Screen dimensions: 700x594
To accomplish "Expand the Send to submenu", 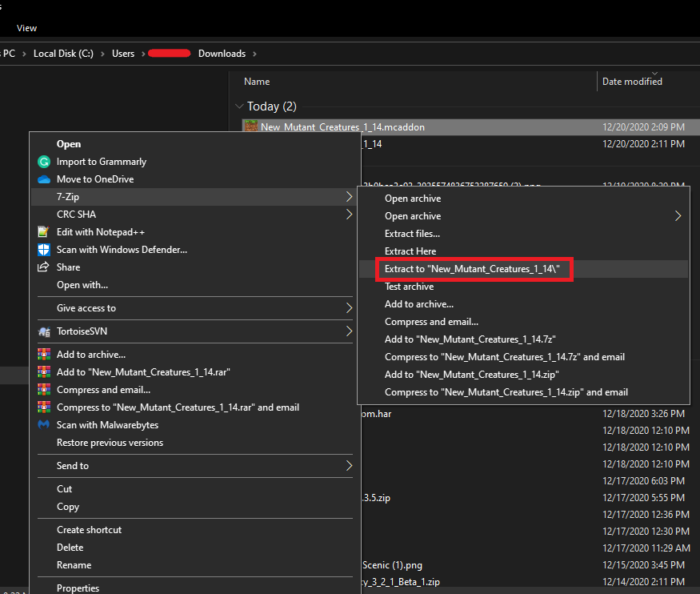I will pyautogui.click(x=348, y=465).
